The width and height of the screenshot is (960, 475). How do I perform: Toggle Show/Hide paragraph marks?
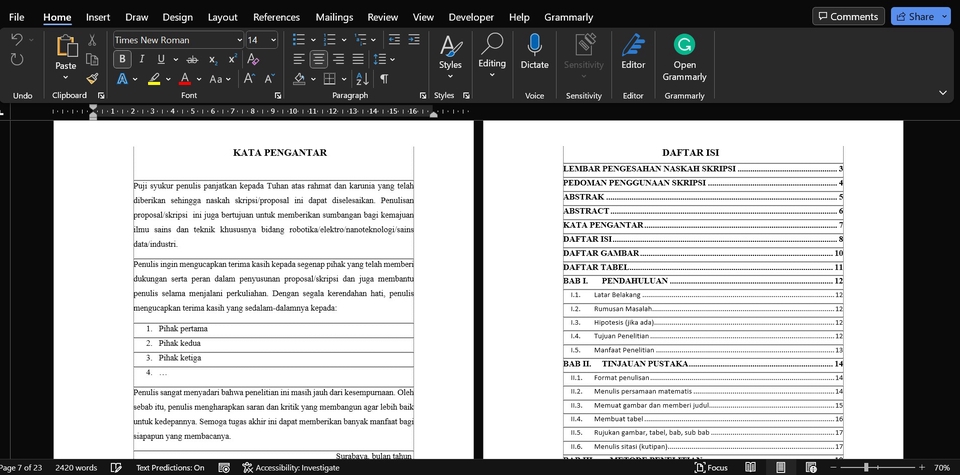point(384,78)
